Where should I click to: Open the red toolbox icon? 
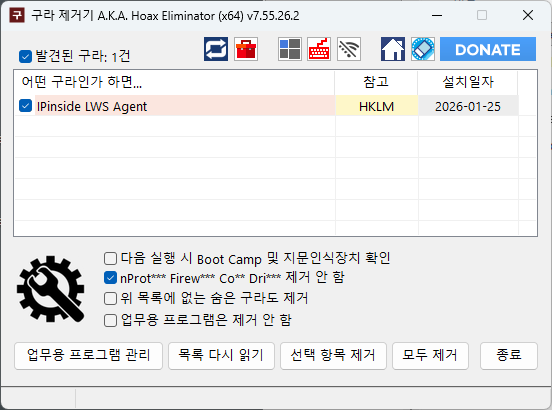[x=246, y=49]
